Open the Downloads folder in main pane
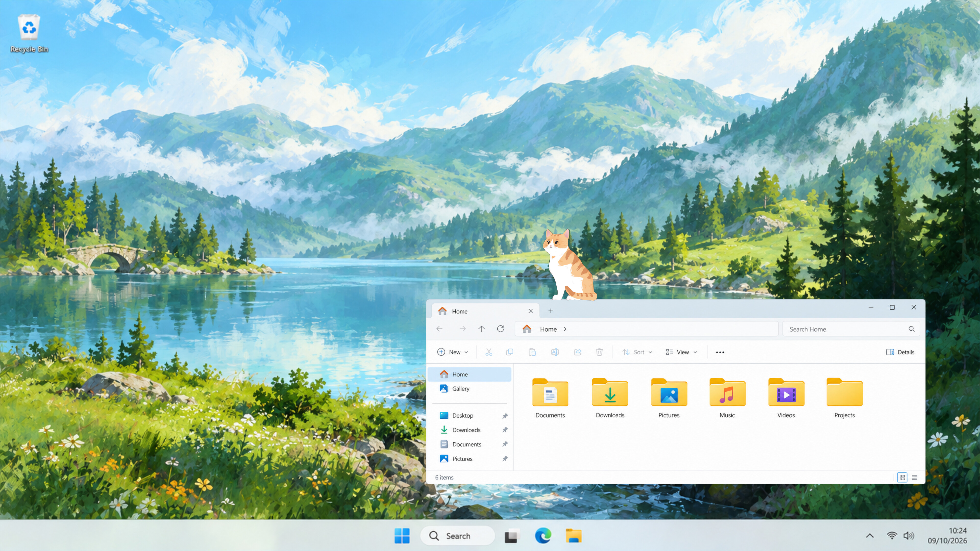 (x=610, y=398)
